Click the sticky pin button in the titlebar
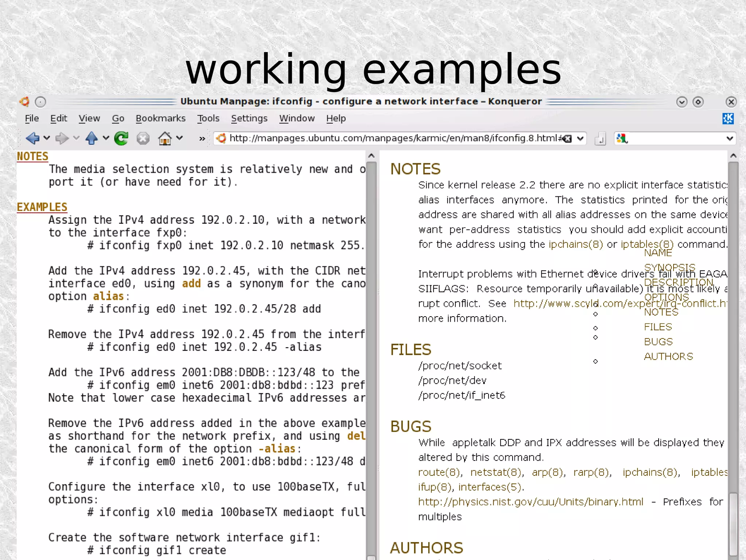Screen dimensions: 746x560 click(x=40, y=102)
